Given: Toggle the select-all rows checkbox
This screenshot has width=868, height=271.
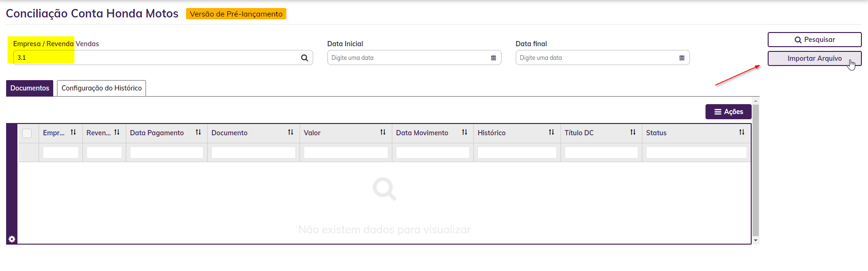Looking at the screenshot, I should [x=27, y=133].
